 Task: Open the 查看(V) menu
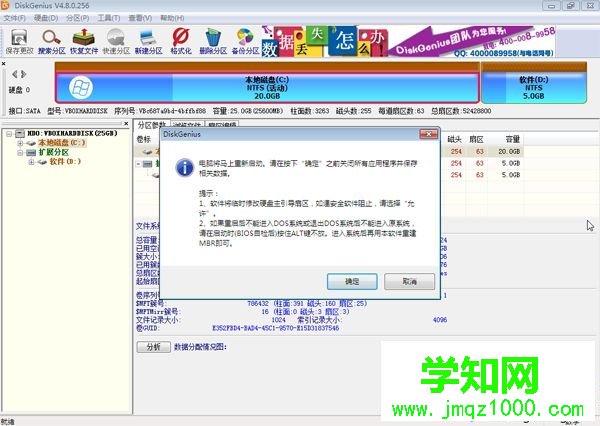[140, 18]
